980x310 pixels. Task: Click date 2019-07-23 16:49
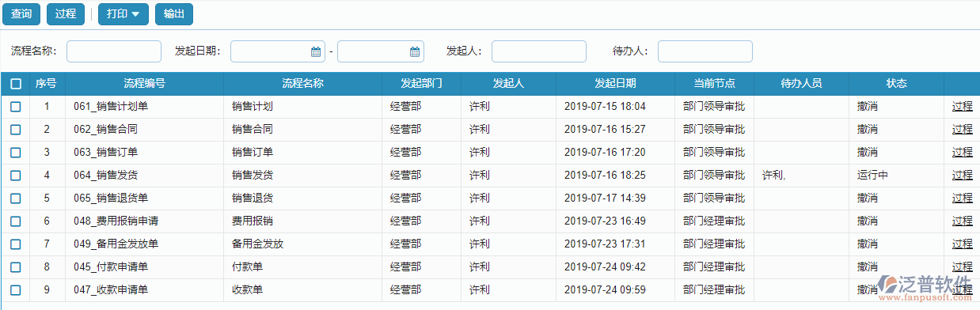605,221
